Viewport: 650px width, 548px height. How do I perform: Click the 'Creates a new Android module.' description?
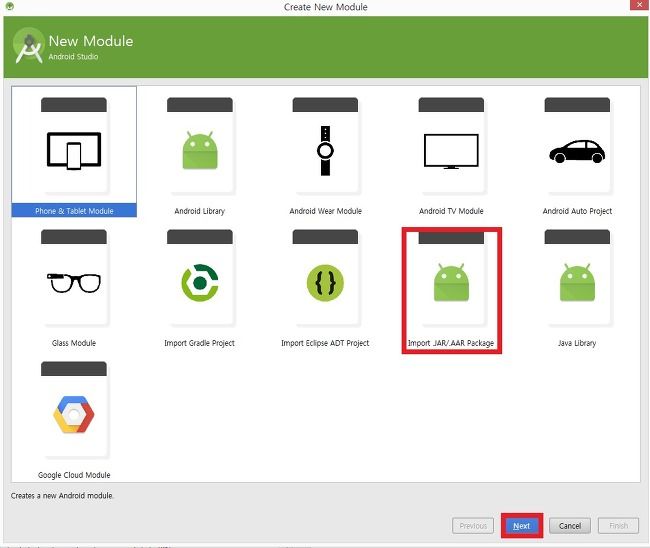[x=62, y=495]
